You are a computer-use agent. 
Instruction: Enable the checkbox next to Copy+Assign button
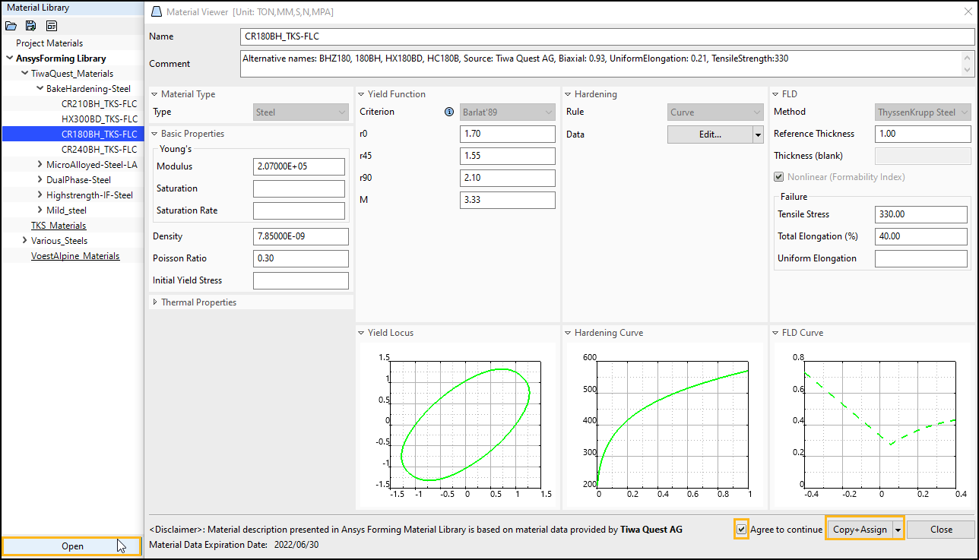coord(741,529)
